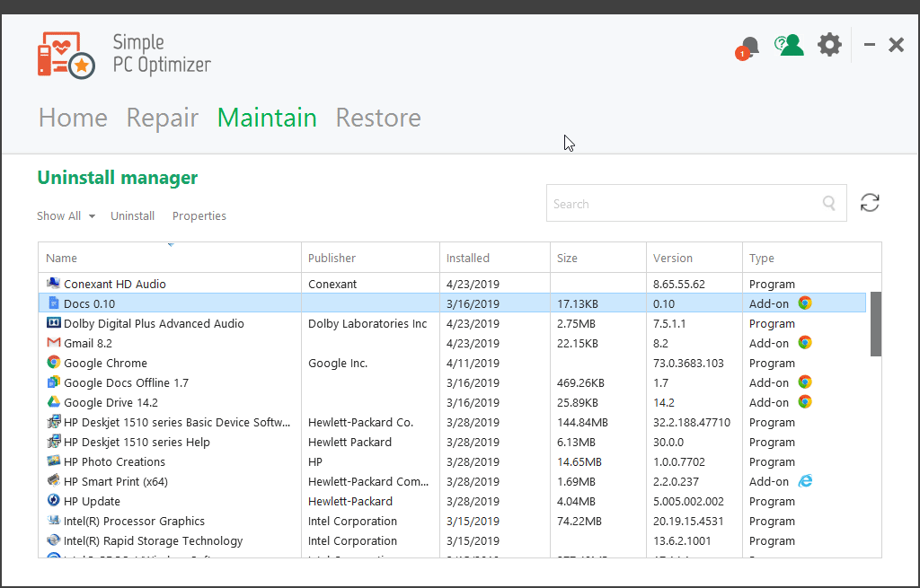
Task: Open the Restore tab
Action: coord(378,118)
